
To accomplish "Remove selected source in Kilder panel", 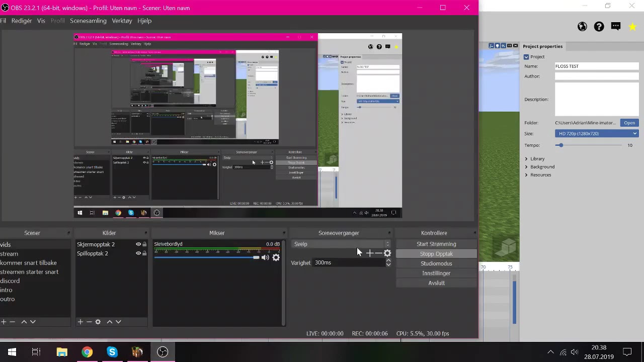I will [x=89, y=322].
